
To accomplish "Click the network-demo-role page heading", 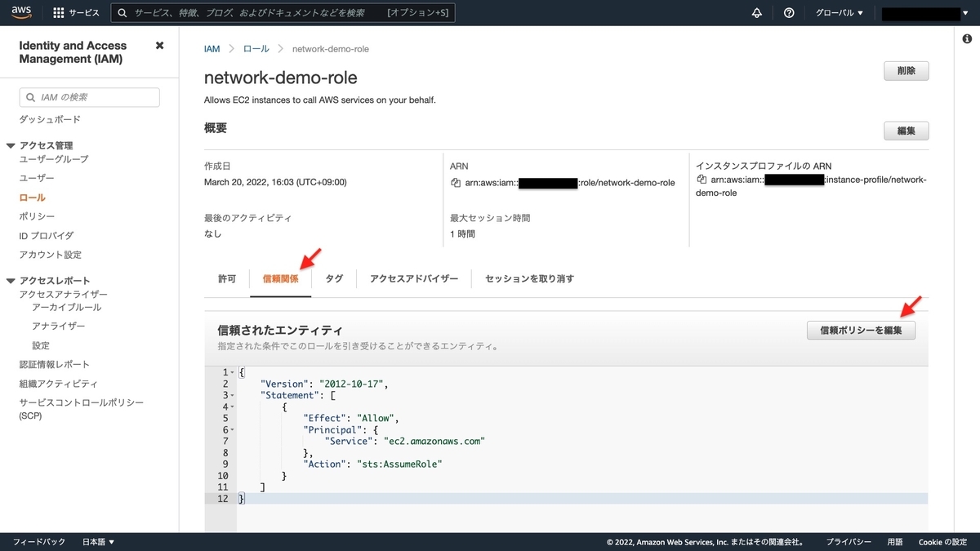I will (x=280, y=78).
